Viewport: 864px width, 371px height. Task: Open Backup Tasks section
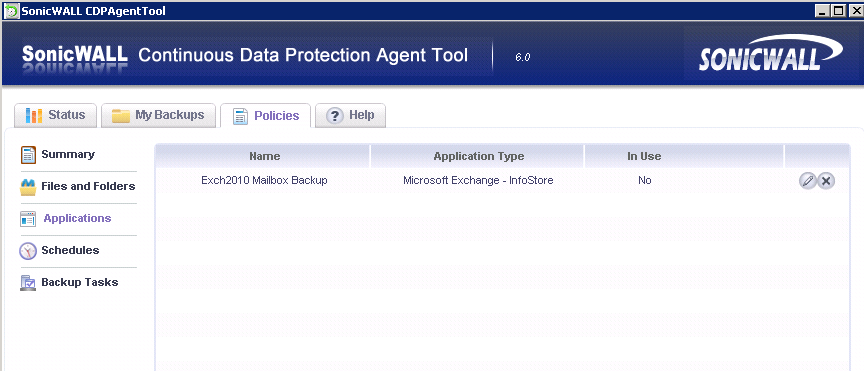[x=79, y=282]
